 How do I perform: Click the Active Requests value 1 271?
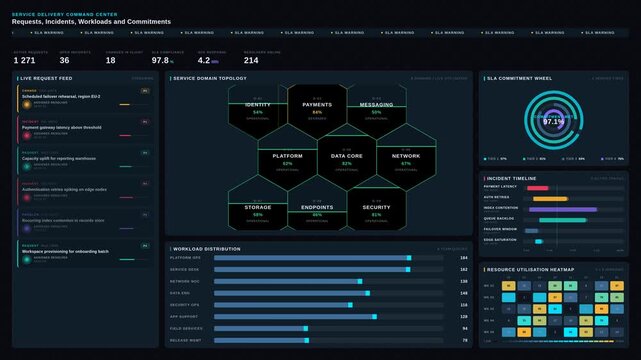24,60
